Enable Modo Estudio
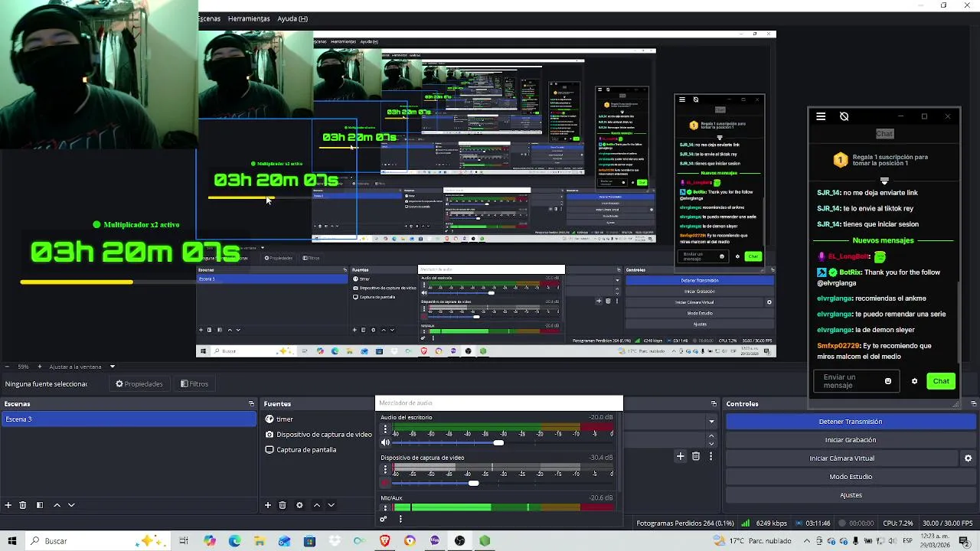This screenshot has width=980, height=551. point(851,477)
